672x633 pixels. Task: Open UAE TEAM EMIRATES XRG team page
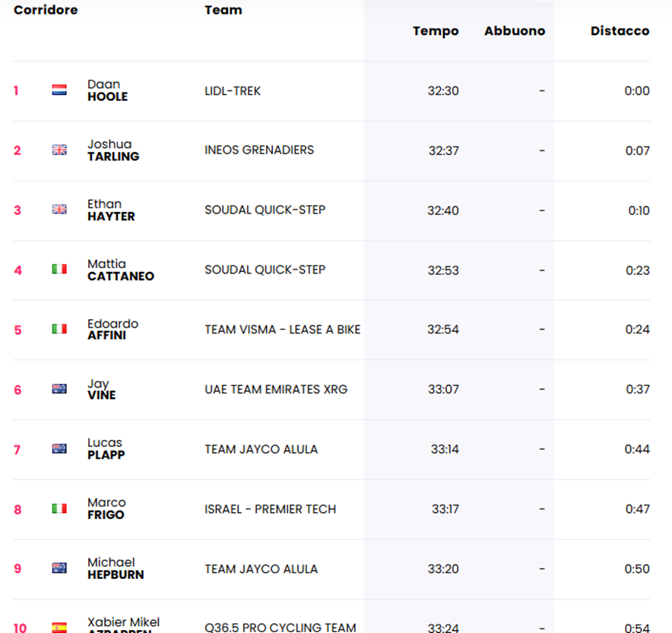click(x=276, y=389)
